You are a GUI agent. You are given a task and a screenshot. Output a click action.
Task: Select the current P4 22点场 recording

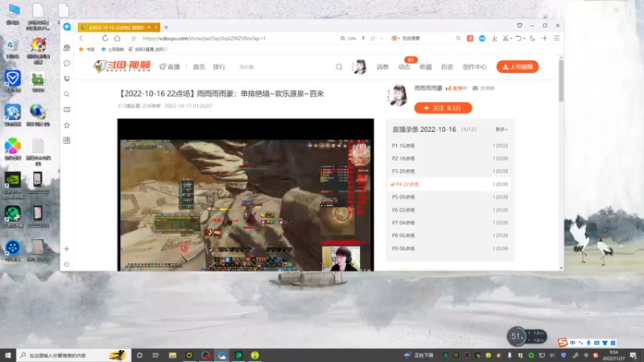(450, 184)
